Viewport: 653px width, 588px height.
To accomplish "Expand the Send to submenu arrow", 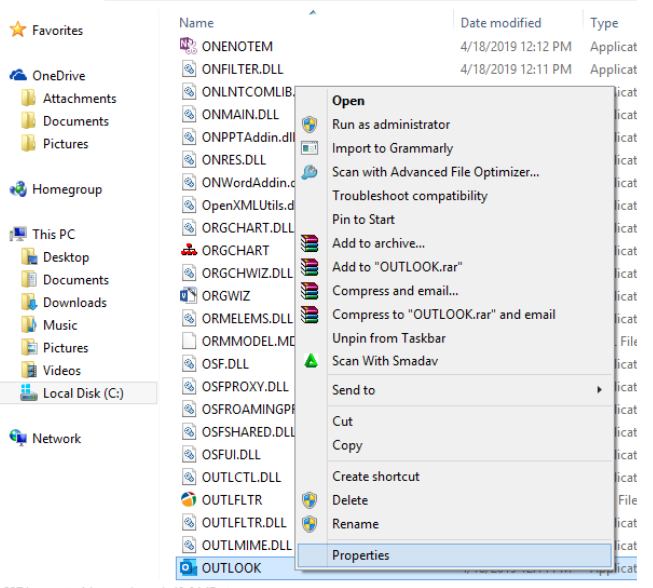I will point(599,390).
